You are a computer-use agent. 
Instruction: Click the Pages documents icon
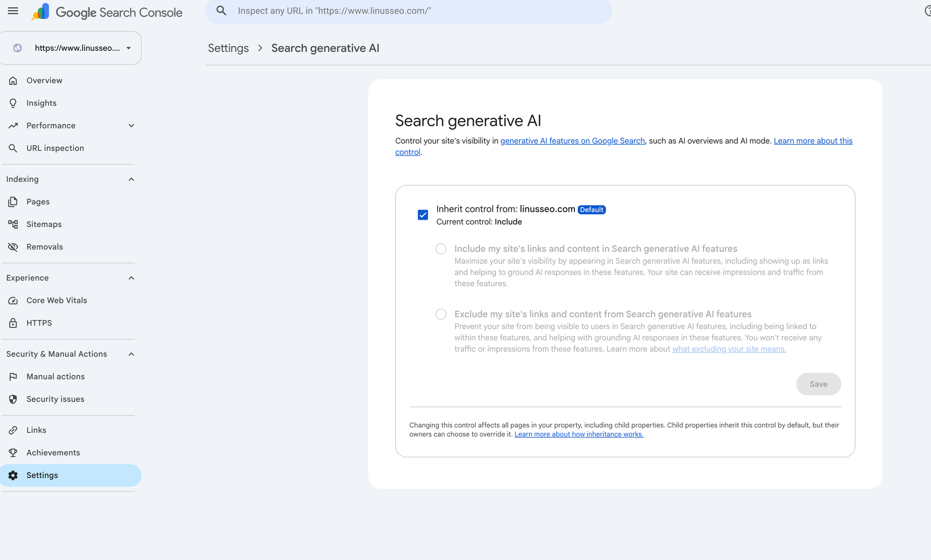tap(13, 202)
